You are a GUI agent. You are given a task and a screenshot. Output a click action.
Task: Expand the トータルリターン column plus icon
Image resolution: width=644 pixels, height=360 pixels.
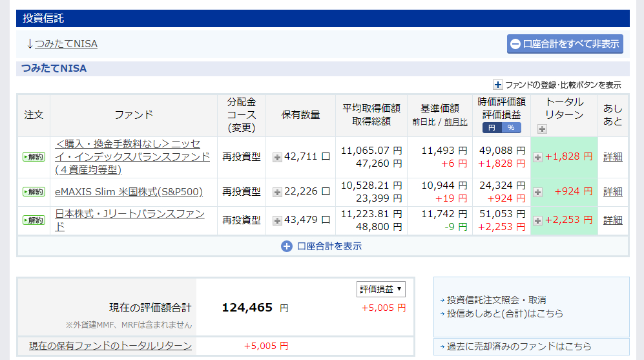coord(542,129)
